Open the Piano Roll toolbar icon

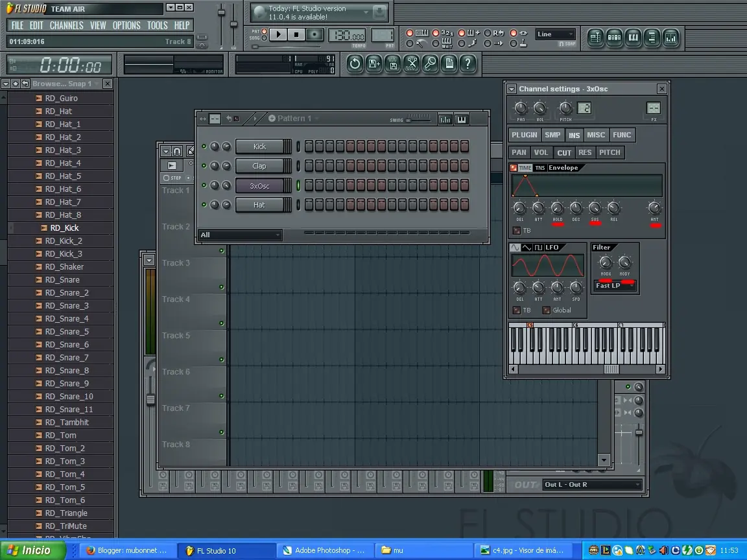point(633,38)
